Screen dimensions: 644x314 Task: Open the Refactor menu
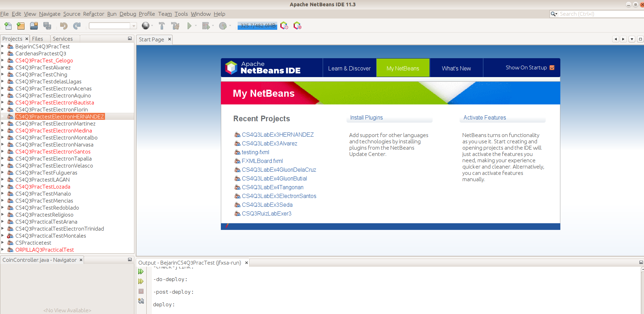(x=93, y=14)
